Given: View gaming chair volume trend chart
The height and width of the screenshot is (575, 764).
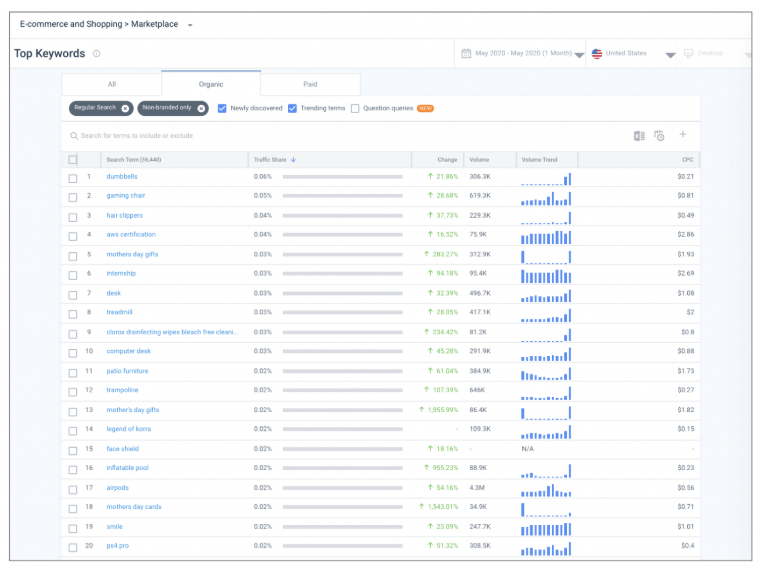Looking at the screenshot, I should (x=546, y=198).
